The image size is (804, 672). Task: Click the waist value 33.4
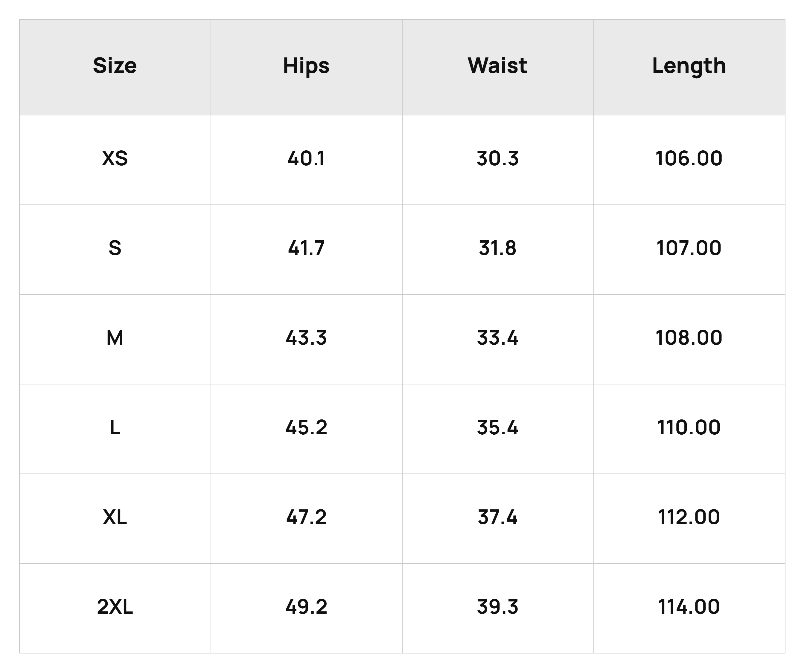click(x=497, y=338)
